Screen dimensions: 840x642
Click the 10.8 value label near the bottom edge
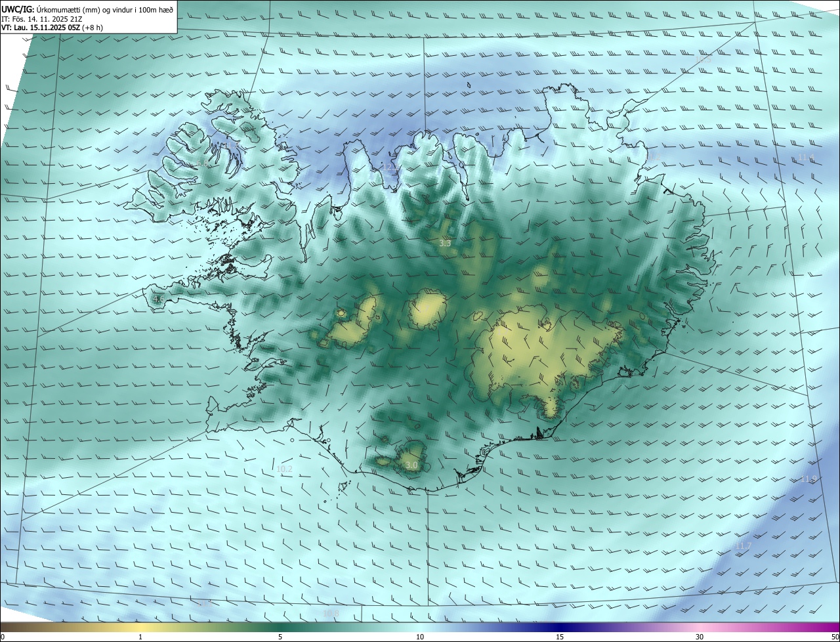[x=331, y=614]
